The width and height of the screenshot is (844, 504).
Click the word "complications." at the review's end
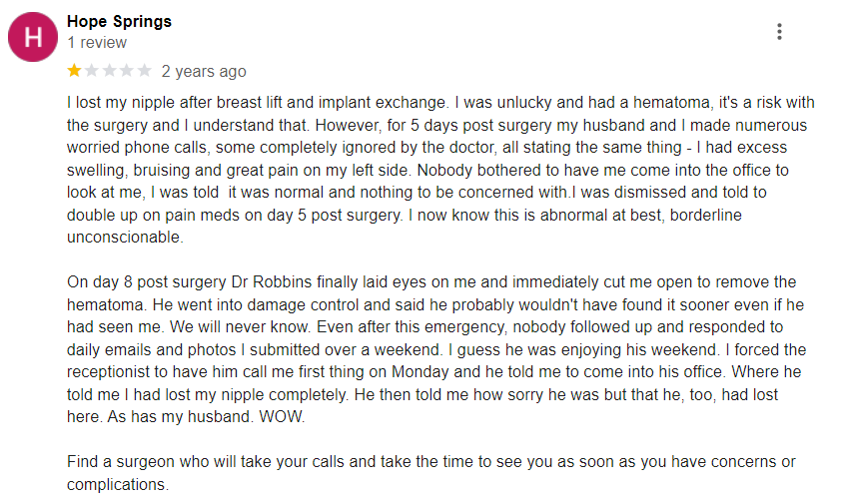click(x=119, y=485)
